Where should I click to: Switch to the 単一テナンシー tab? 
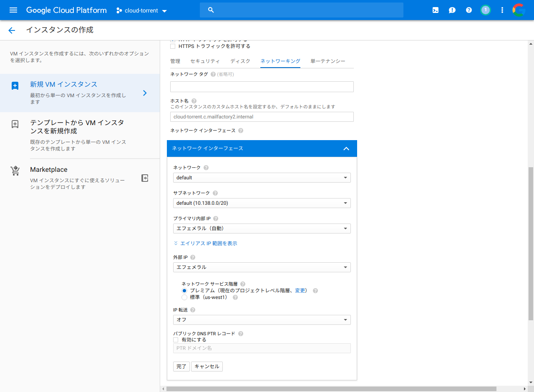pyautogui.click(x=328, y=61)
